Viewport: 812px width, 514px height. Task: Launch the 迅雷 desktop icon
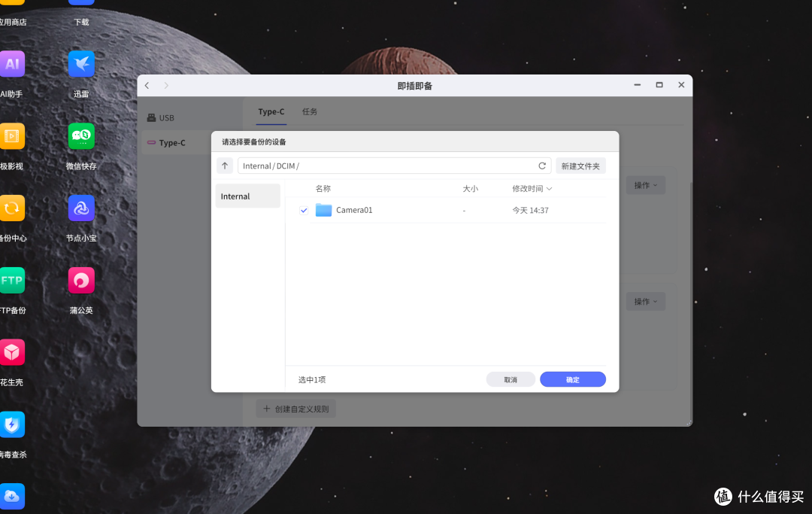click(81, 64)
